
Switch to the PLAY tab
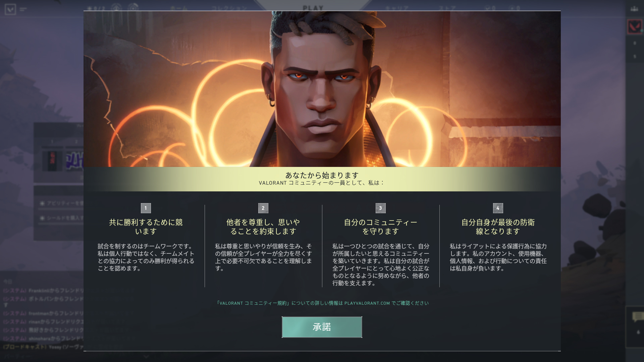[313, 8]
